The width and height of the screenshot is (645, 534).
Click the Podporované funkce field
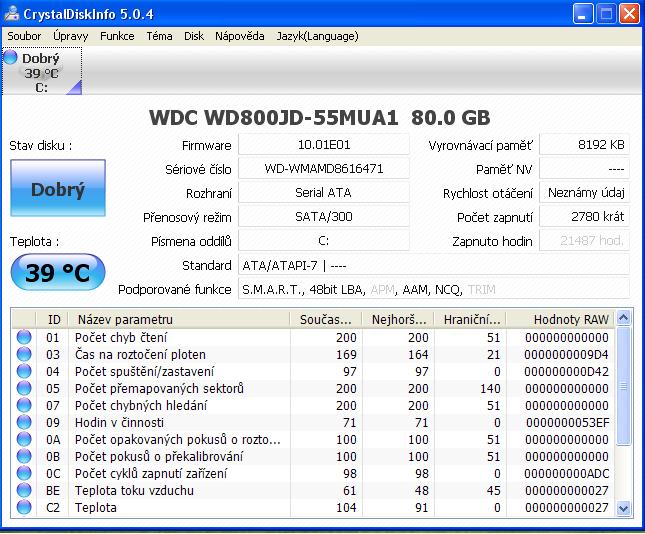coord(434,289)
